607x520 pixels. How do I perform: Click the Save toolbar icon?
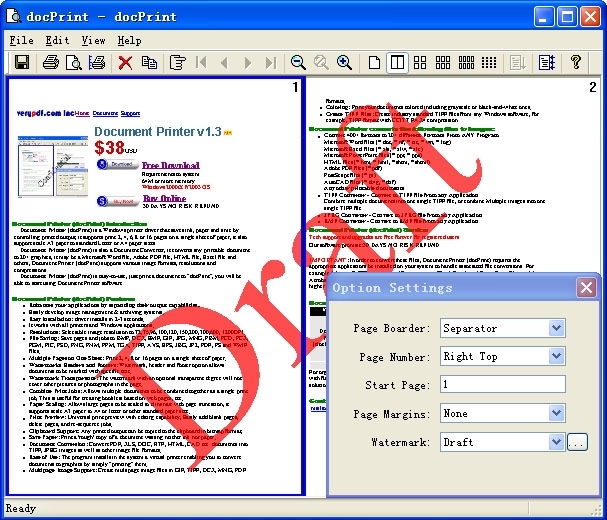22,62
